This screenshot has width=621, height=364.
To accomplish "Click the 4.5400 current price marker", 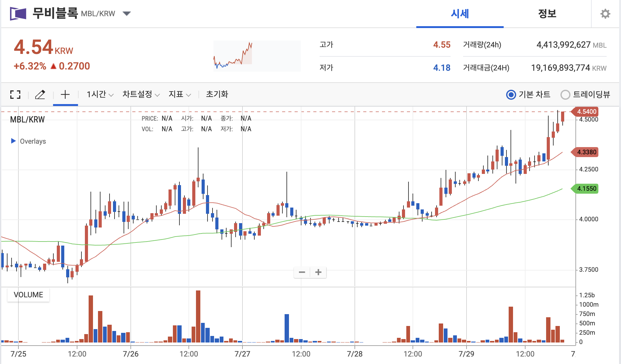I will coord(586,112).
